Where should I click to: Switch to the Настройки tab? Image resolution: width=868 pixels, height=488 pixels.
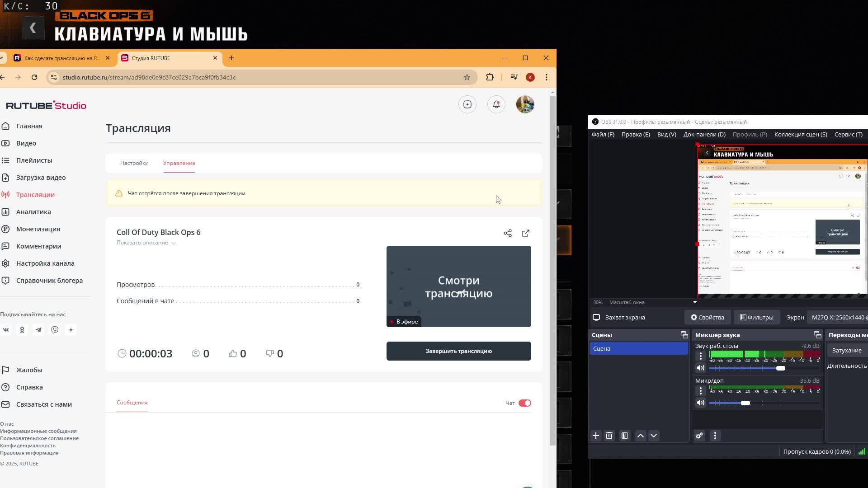[134, 163]
